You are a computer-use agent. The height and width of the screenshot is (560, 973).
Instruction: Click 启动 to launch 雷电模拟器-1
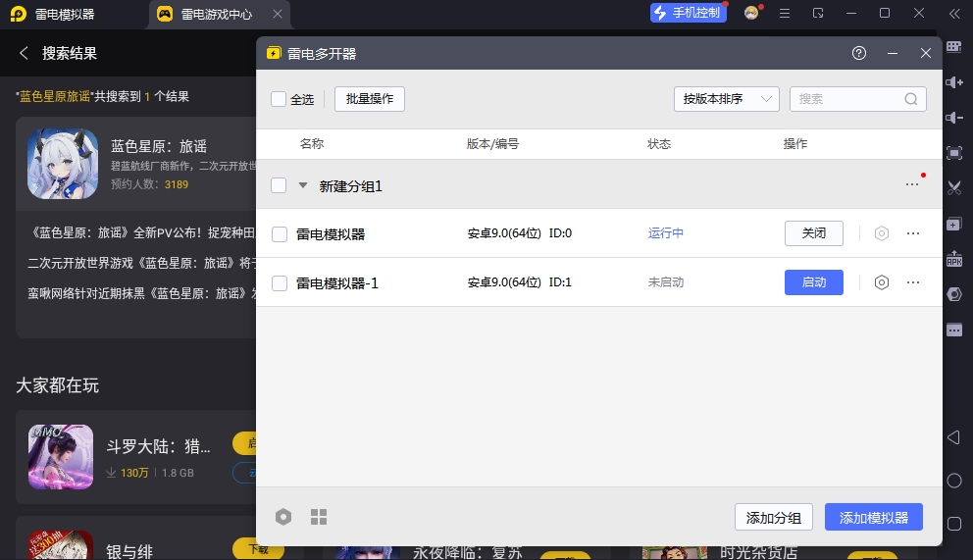pyautogui.click(x=813, y=282)
